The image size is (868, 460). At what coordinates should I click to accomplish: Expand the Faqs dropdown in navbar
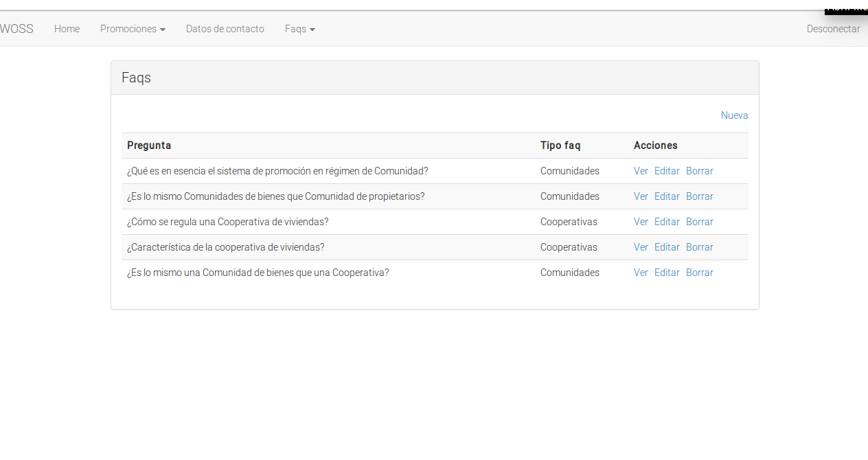[x=299, y=29]
